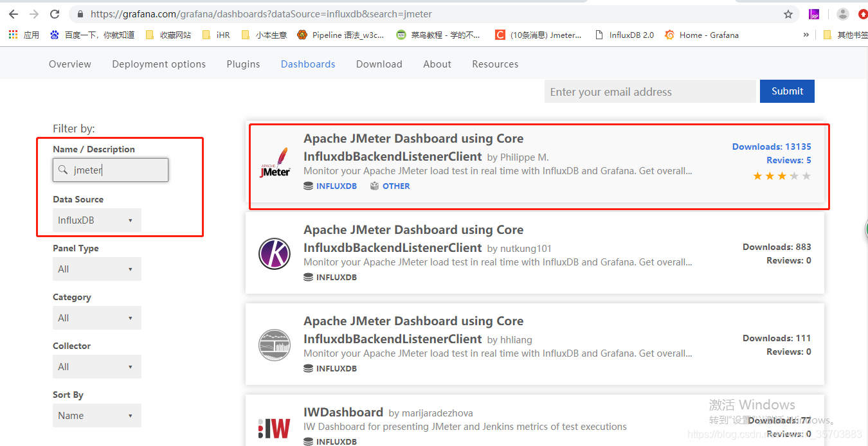The width and height of the screenshot is (868, 446).
Task: Open the dashboard title by Philippe M.
Action: 413,147
